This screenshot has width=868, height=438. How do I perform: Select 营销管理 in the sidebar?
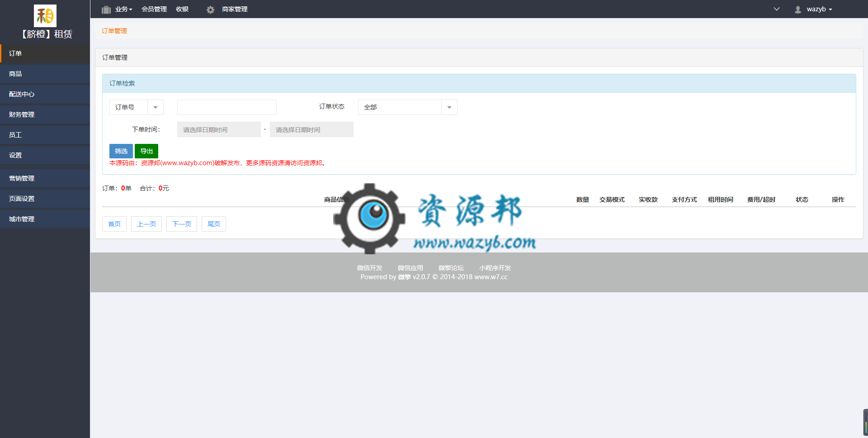point(45,178)
